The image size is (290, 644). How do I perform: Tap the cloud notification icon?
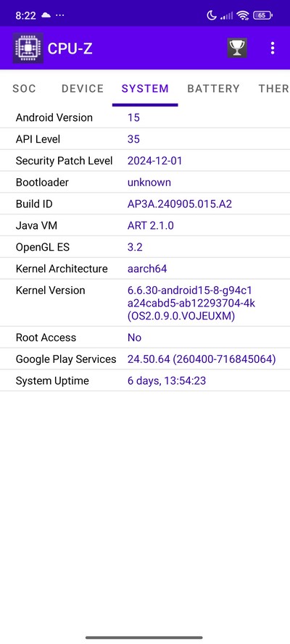pyautogui.click(x=46, y=15)
